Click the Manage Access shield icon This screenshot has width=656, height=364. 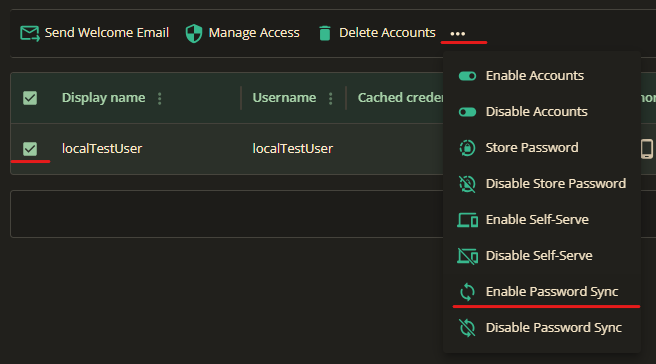point(194,33)
